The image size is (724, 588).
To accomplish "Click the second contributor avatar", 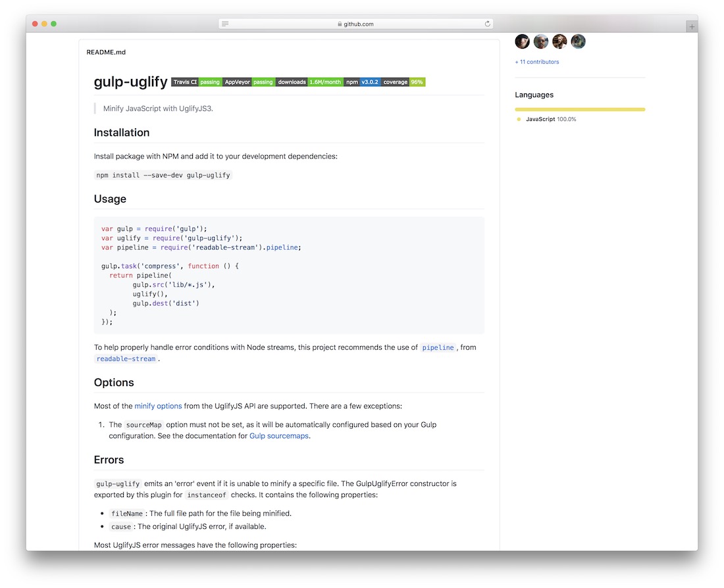I will click(x=541, y=41).
